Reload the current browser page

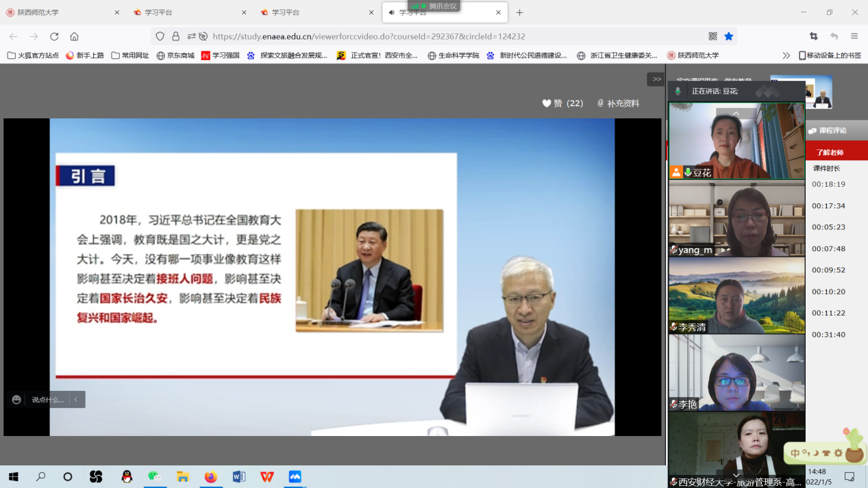(54, 36)
